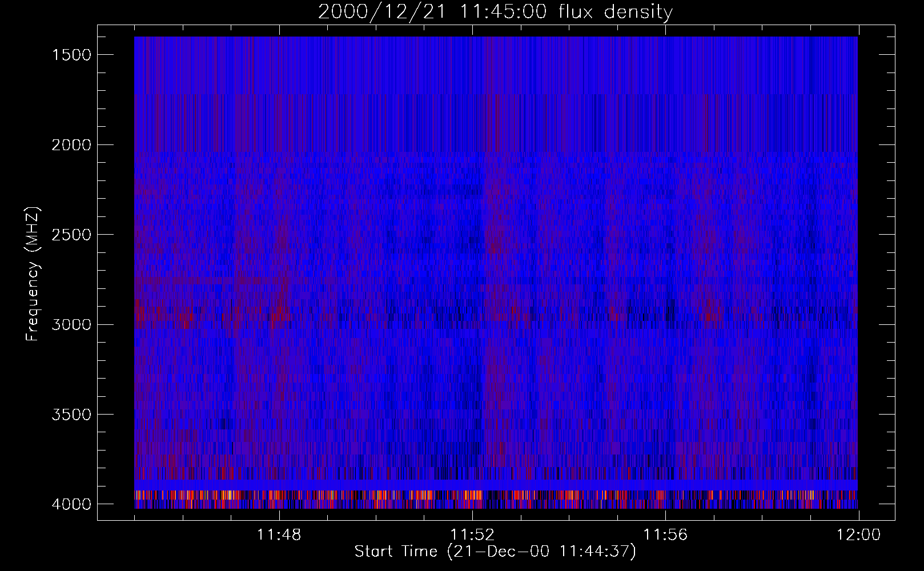Click the bright band at 11:48 near 4000 MHz
Image resolution: width=924 pixels, height=571 pixels.
pyautogui.click(x=279, y=494)
